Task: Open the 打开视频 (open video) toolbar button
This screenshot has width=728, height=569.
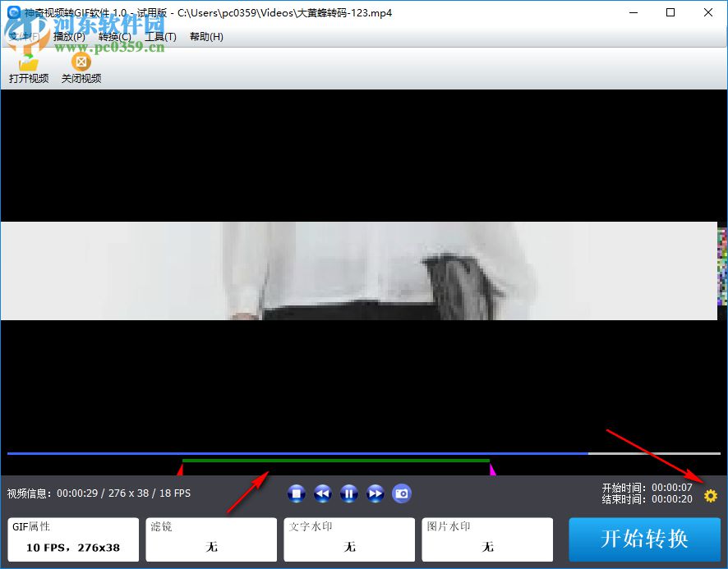Action: (28, 69)
